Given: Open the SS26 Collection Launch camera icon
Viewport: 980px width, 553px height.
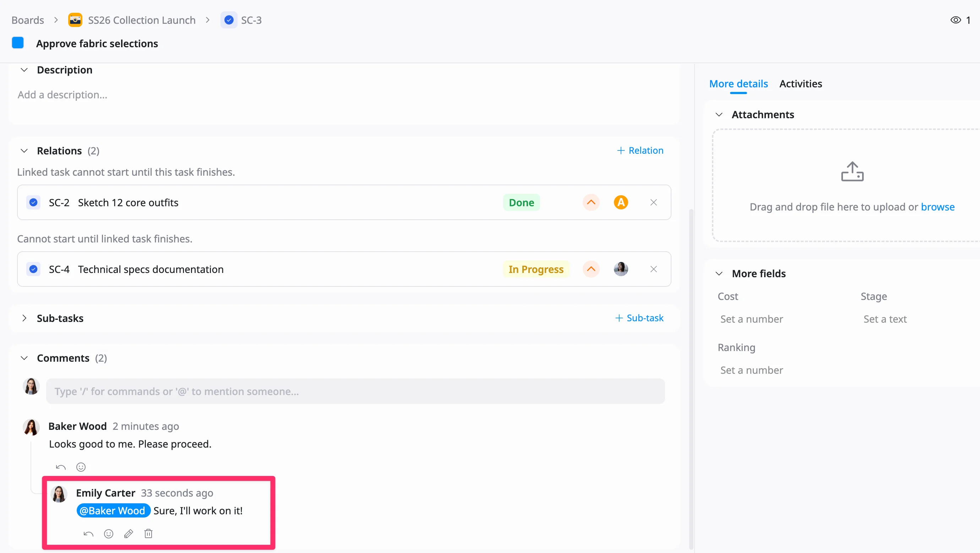Looking at the screenshot, I should coord(75,20).
